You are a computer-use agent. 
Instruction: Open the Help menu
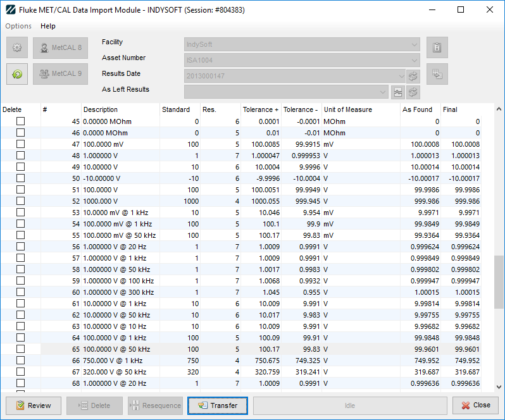click(48, 26)
